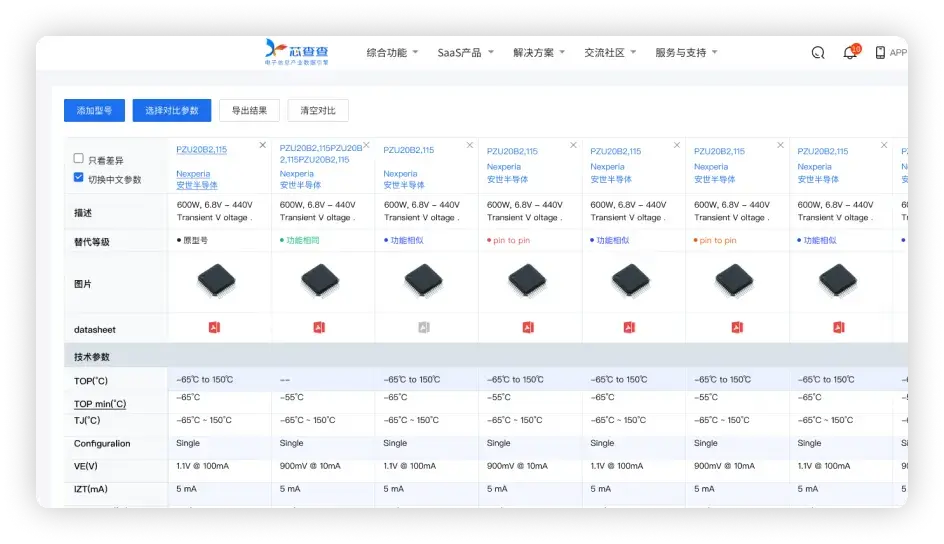
Task: Click the 选择对比参数 button
Action: point(172,111)
